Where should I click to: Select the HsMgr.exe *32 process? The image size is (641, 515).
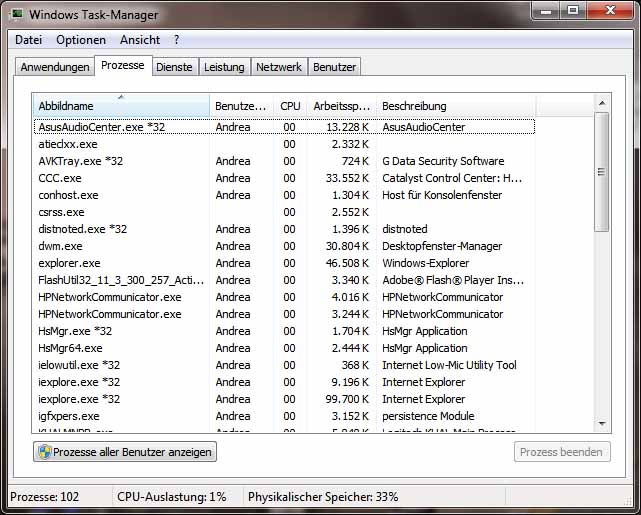(284, 331)
